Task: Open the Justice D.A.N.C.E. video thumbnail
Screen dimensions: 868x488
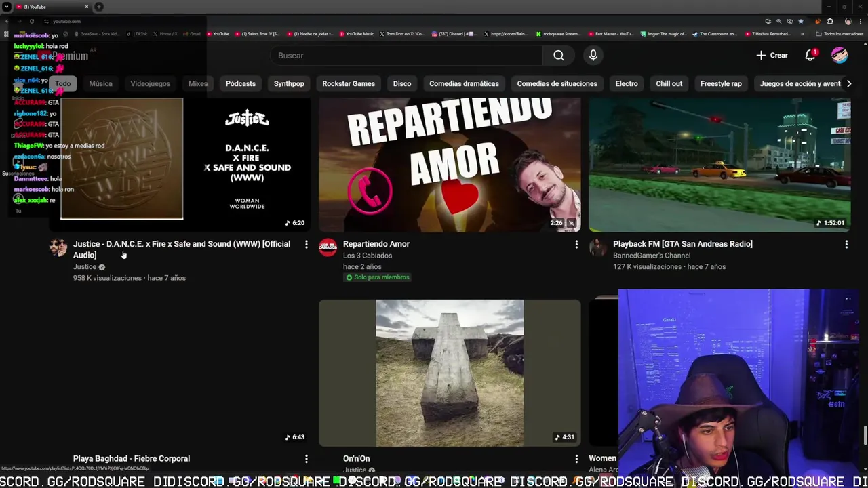Action: [x=180, y=164]
